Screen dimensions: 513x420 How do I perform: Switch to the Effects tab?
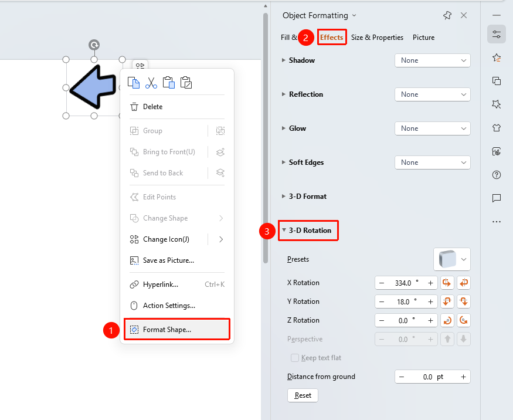click(331, 38)
